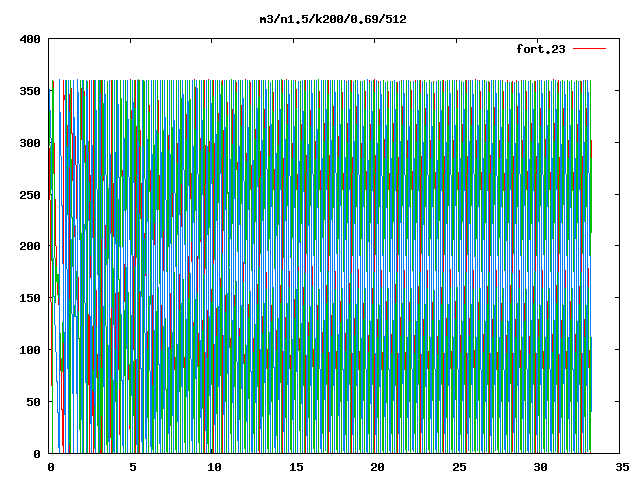Click the plot title m3/n1.5/k200/0.69/512
Viewport: 640px width, 480px height.
click(333, 19)
